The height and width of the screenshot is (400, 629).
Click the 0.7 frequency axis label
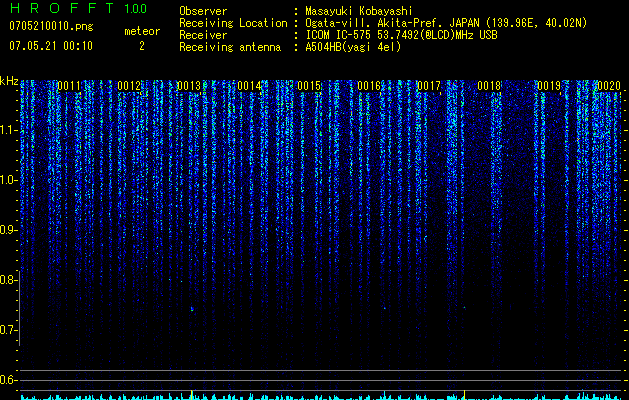(8, 330)
